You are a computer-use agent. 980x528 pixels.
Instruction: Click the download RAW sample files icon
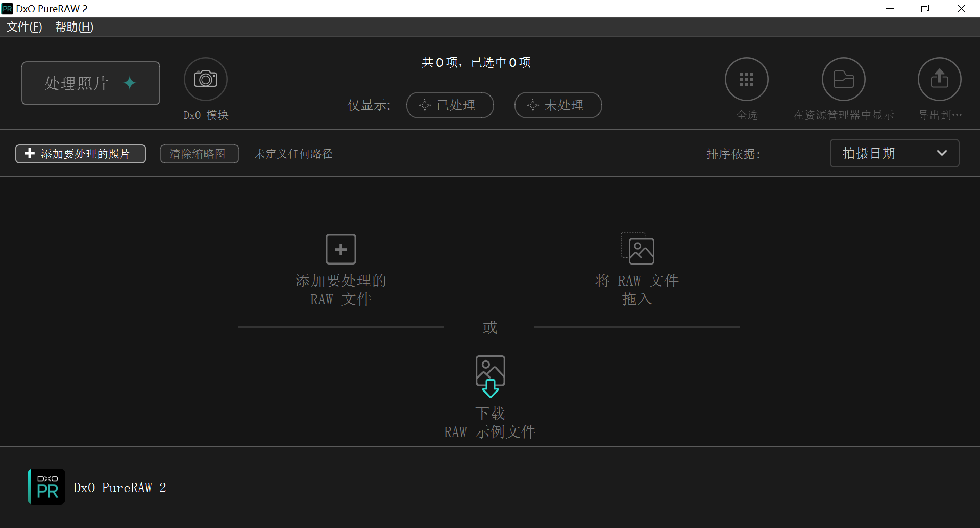(x=491, y=377)
